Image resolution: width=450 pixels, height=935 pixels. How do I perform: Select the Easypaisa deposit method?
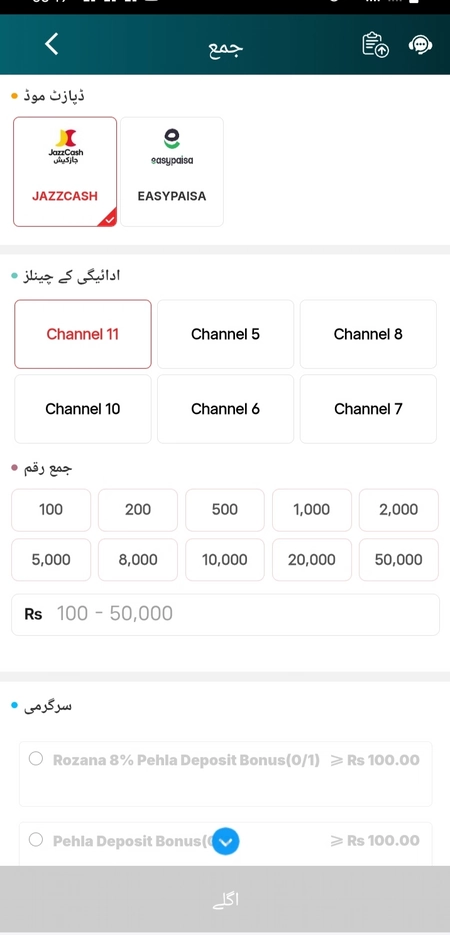tap(172, 172)
